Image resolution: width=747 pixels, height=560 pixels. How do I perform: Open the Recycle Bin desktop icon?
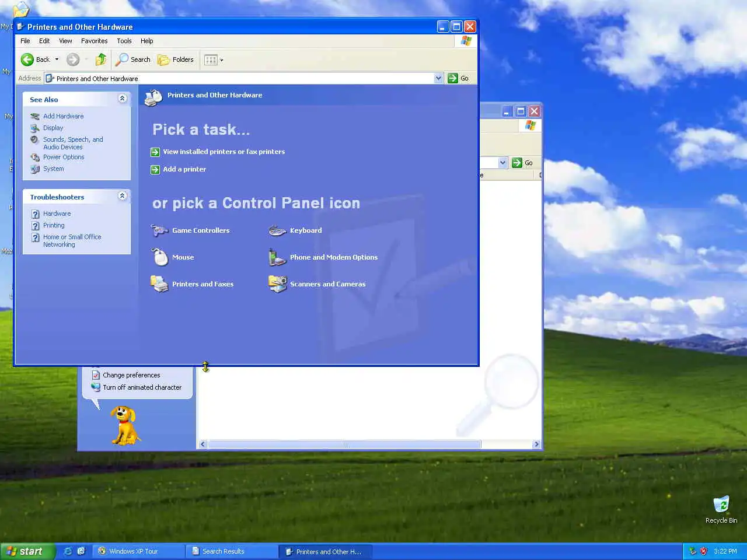(x=721, y=510)
